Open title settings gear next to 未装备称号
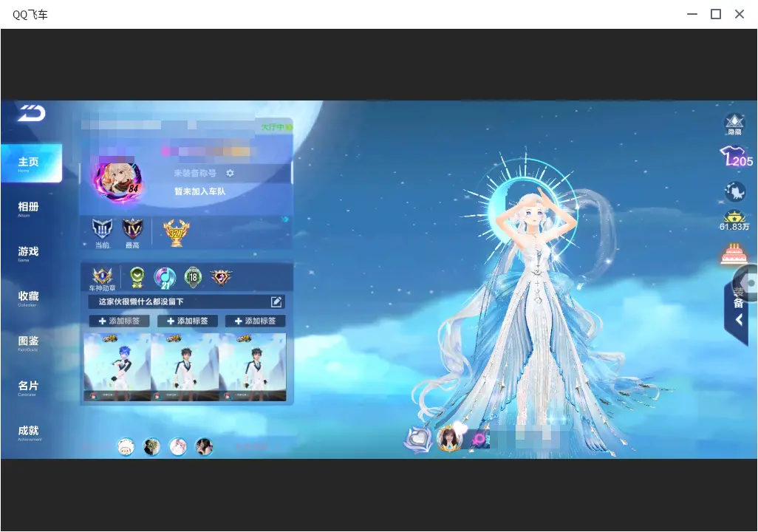Image resolution: width=758 pixels, height=532 pixels. click(230, 173)
